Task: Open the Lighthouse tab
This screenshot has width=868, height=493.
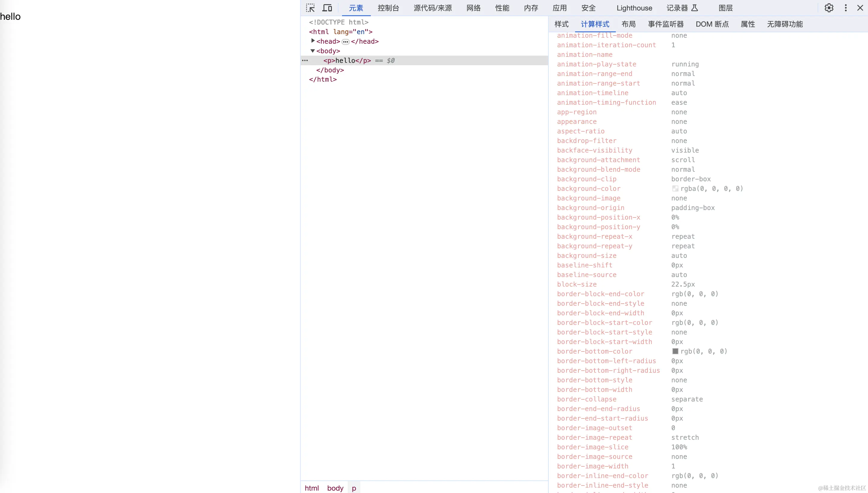Action: tap(634, 8)
